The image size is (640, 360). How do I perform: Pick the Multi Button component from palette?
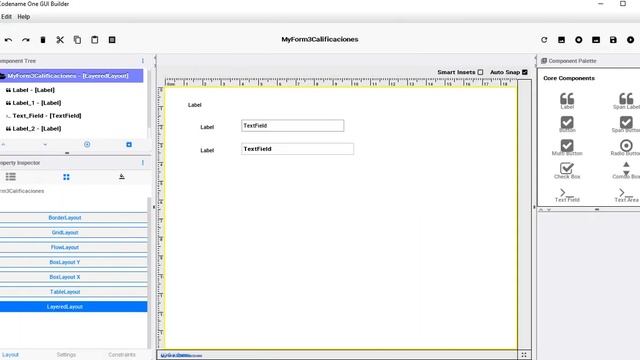coord(567,147)
